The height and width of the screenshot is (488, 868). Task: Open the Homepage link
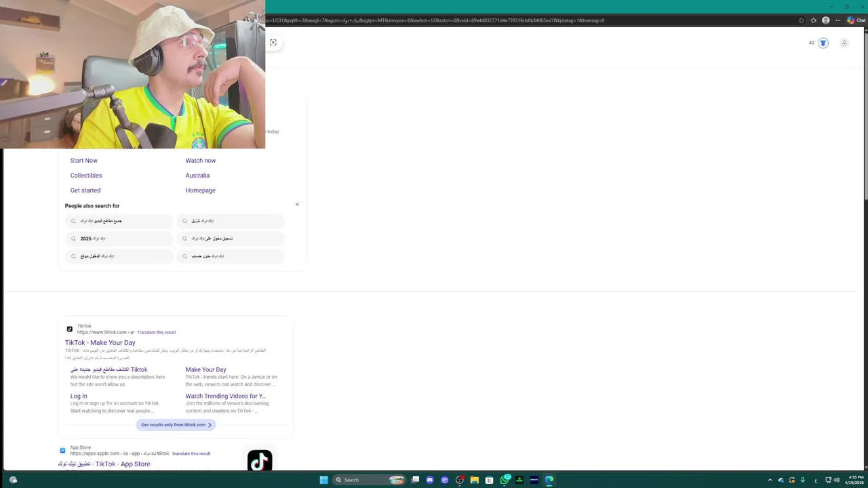201,190
